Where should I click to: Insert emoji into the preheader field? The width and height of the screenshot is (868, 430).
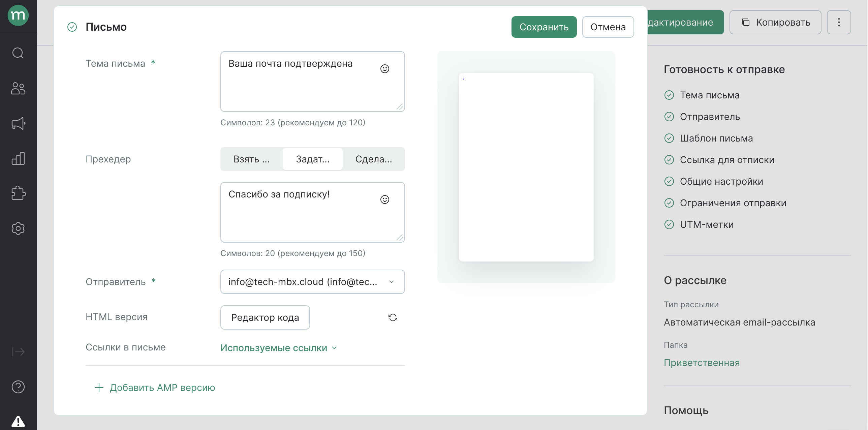385,199
